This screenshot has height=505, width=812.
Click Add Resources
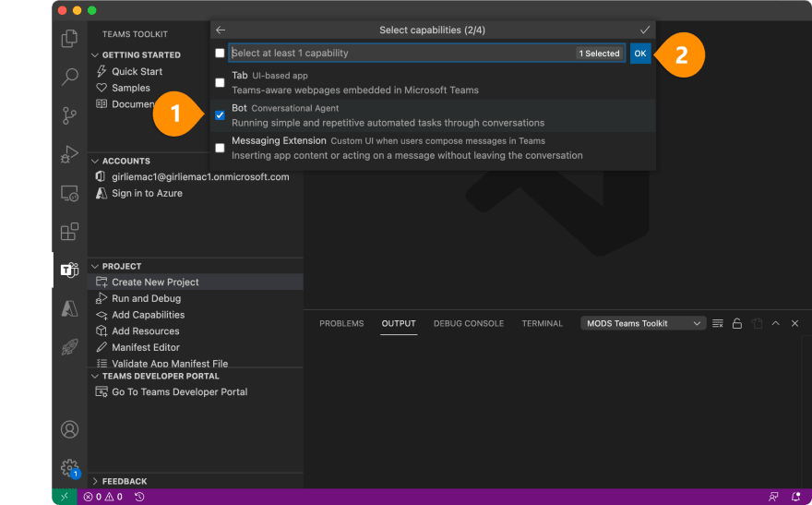(x=146, y=331)
